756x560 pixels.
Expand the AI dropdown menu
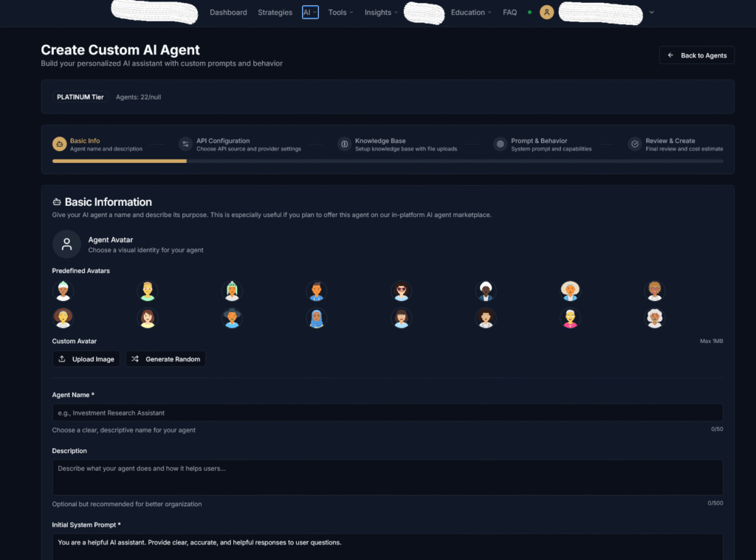(310, 13)
